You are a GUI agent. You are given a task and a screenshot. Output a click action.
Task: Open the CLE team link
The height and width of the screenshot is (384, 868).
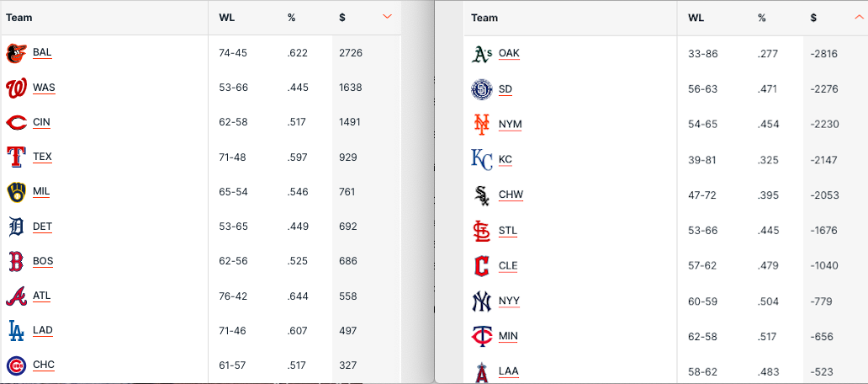[508, 266]
